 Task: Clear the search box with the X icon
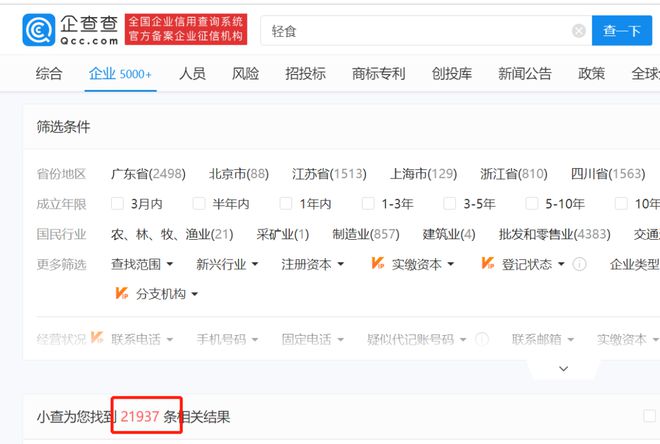coord(579,31)
